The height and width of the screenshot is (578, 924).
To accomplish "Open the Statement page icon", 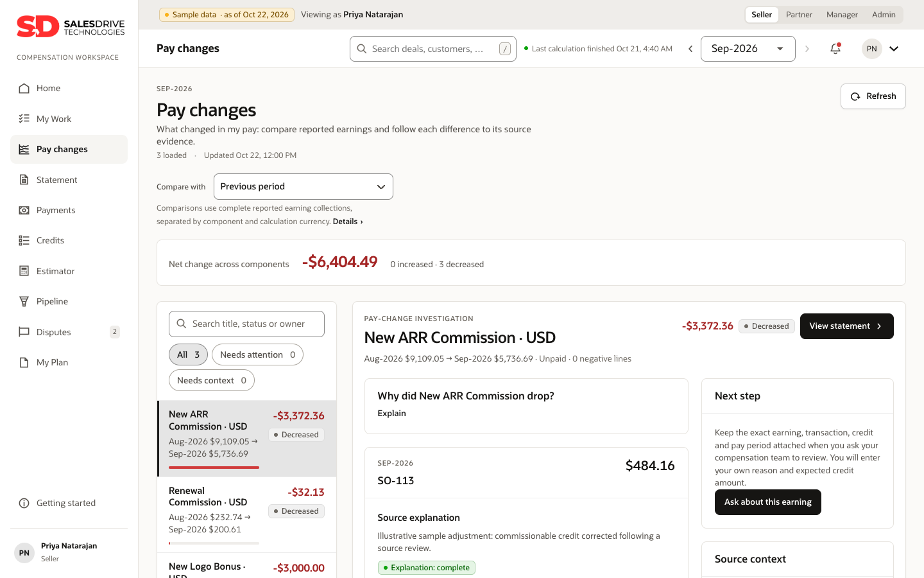I will pos(24,180).
